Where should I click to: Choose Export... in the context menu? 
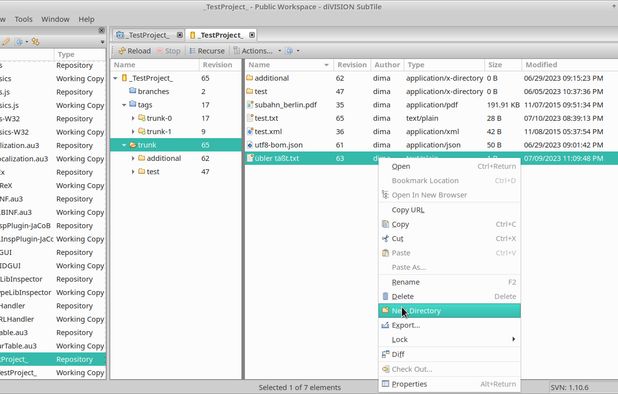pos(449,325)
